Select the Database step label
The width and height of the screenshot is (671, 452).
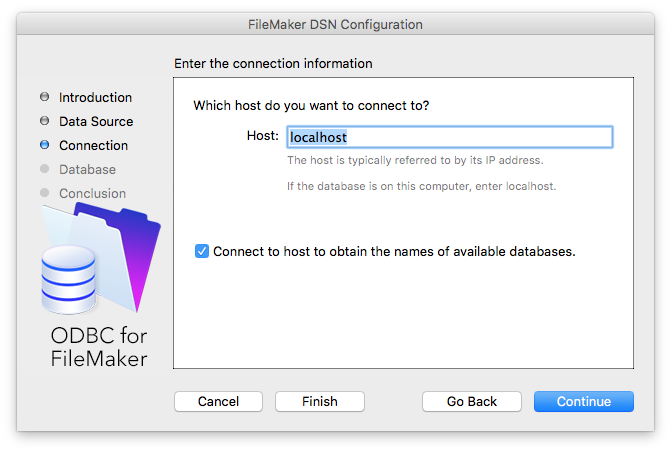[x=87, y=169]
